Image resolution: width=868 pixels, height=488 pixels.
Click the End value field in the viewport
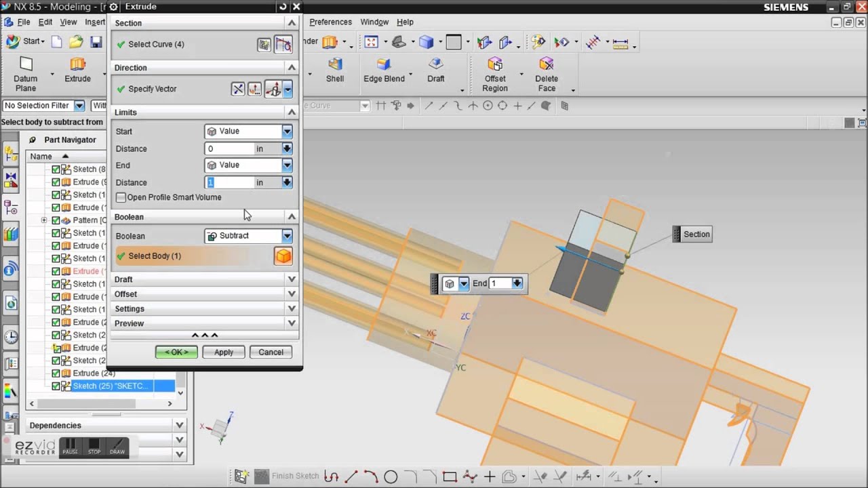point(499,283)
